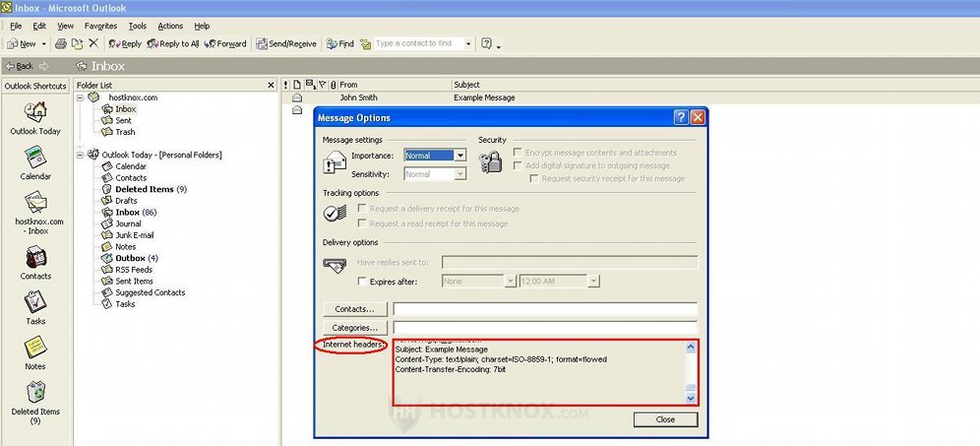Click the Categories text field
This screenshot has height=446, width=980.
click(545, 328)
